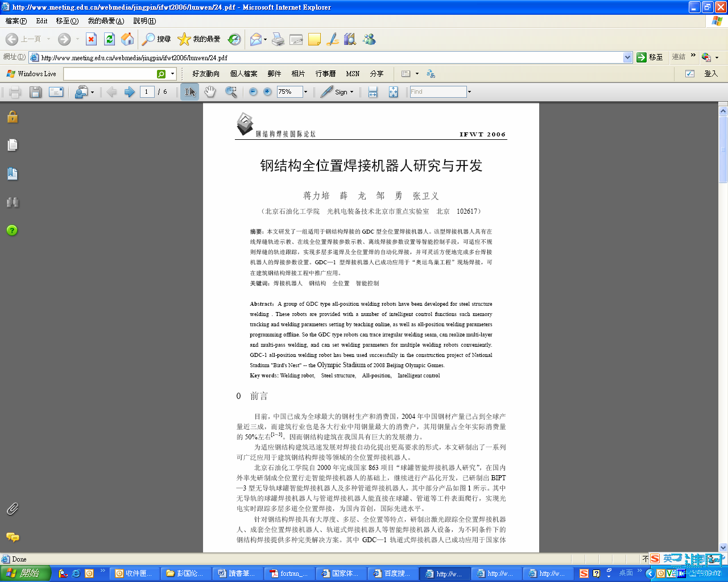
Task: Click the PDF page number field
Action: point(147,92)
